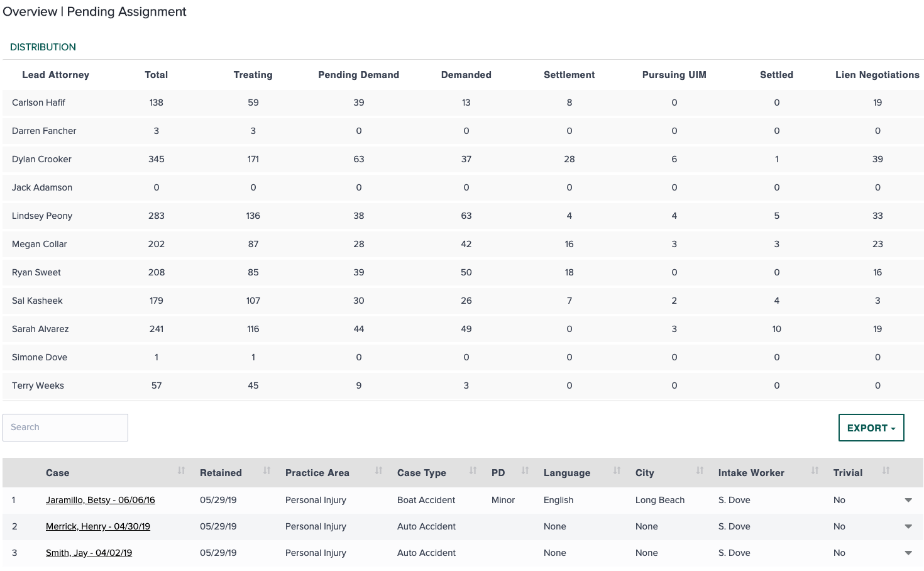Expand the row dropdown for Smith, Jay
This screenshot has height=571, width=924.
[x=908, y=553]
